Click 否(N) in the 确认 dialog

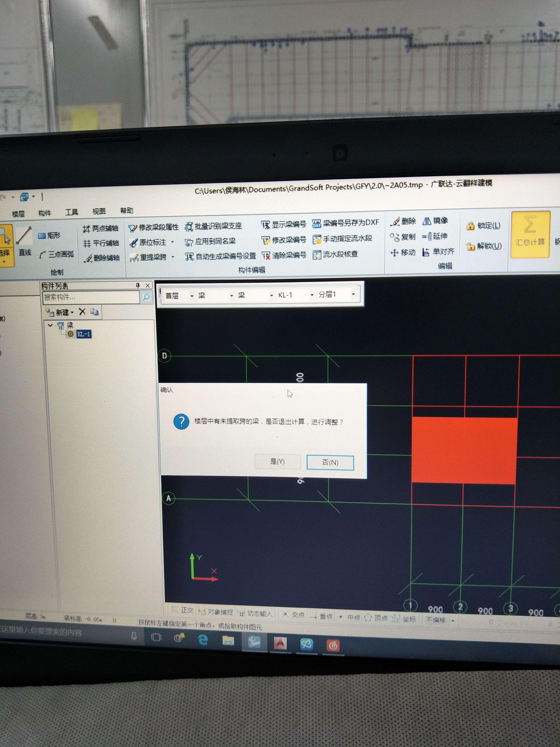click(x=330, y=462)
